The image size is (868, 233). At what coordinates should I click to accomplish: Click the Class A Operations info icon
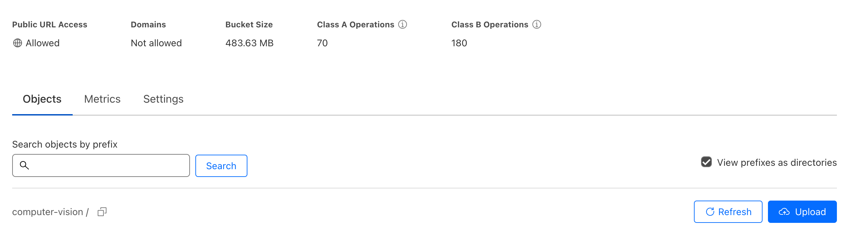402,24
